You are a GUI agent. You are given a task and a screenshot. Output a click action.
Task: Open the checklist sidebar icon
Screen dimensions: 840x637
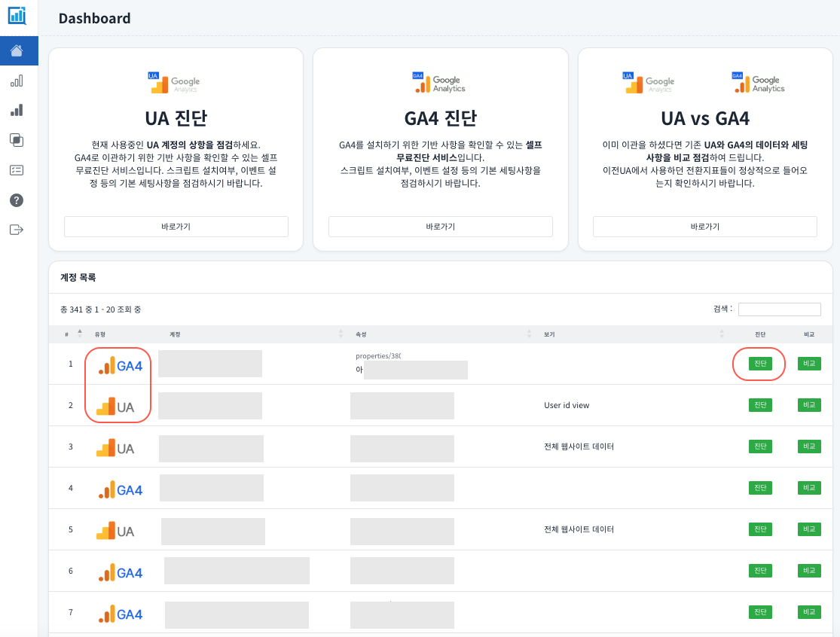tap(17, 170)
